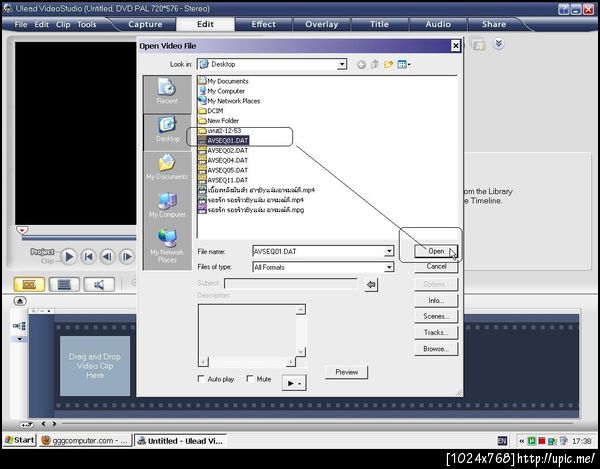Open the File menu

pos(21,24)
